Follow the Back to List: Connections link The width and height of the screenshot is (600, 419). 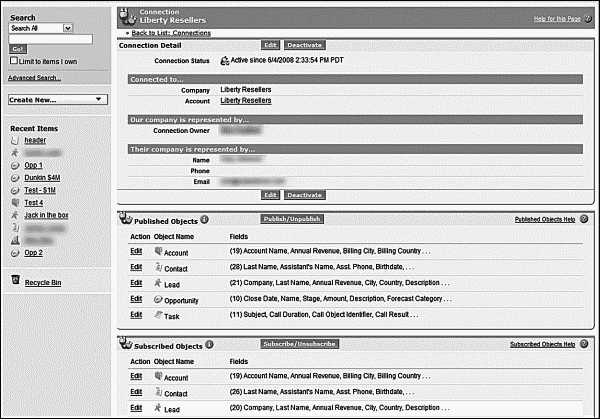click(171, 33)
